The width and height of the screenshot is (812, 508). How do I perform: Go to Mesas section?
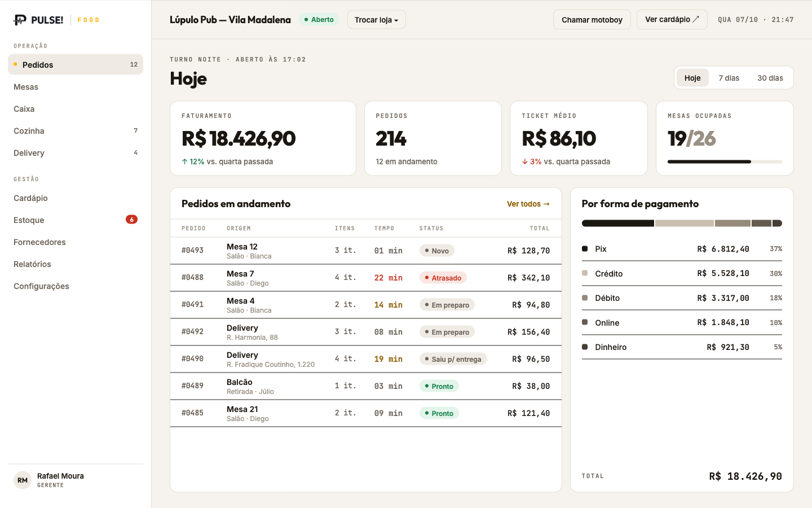tap(76, 87)
